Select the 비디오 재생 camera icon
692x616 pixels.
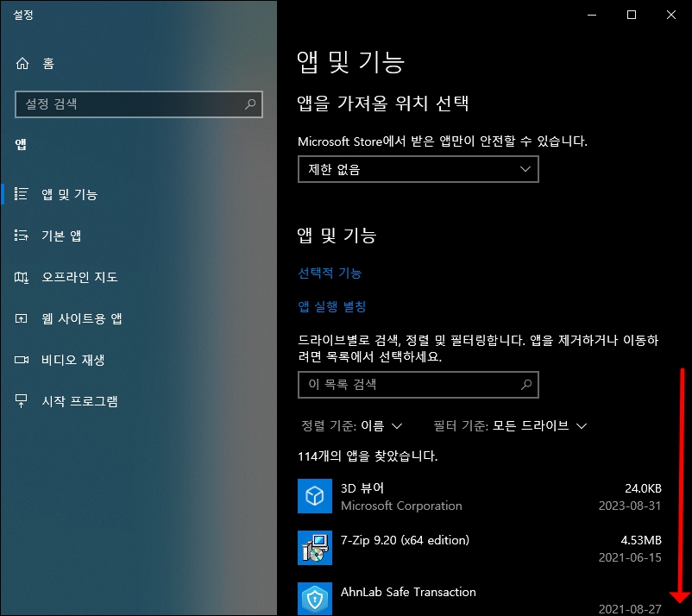click(x=22, y=360)
